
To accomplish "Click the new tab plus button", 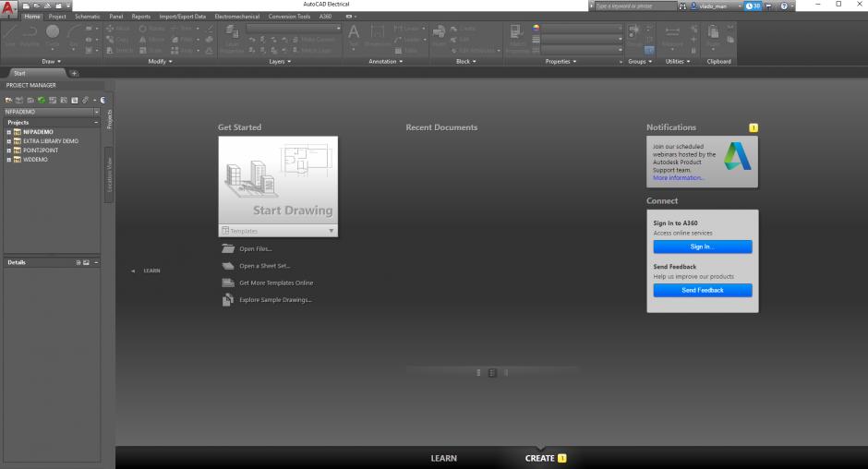I will (74, 73).
